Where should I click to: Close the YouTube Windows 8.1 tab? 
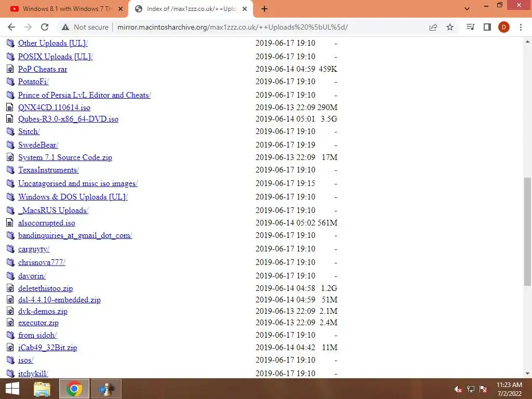point(121,9)
